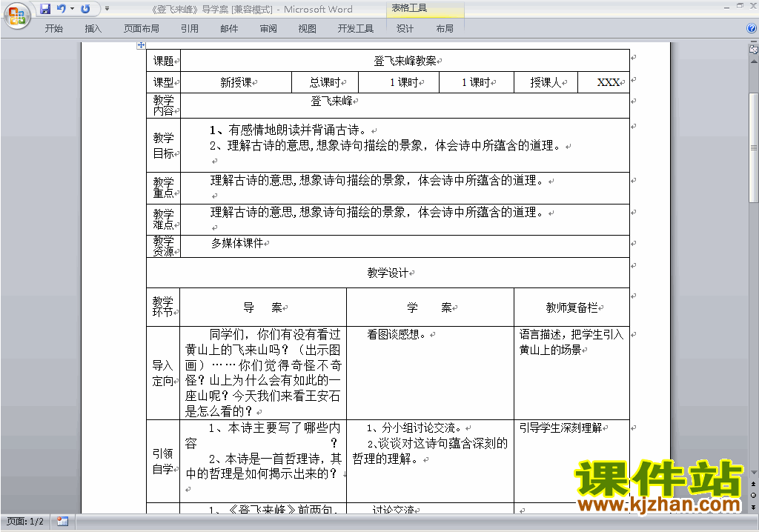The image size is (759, 532).
Task: Open the table tools 布局 tab
Action: pyautogui.click(x=445, y=29)
